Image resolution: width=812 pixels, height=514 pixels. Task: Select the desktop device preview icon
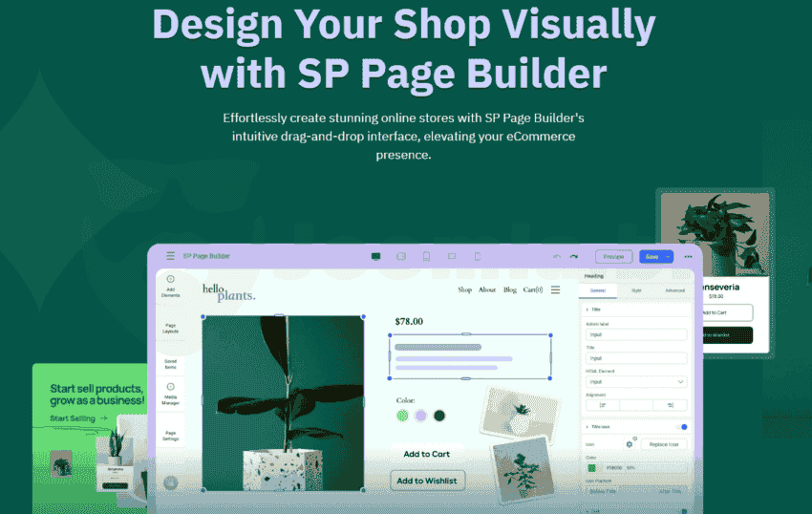click(375, 256)
